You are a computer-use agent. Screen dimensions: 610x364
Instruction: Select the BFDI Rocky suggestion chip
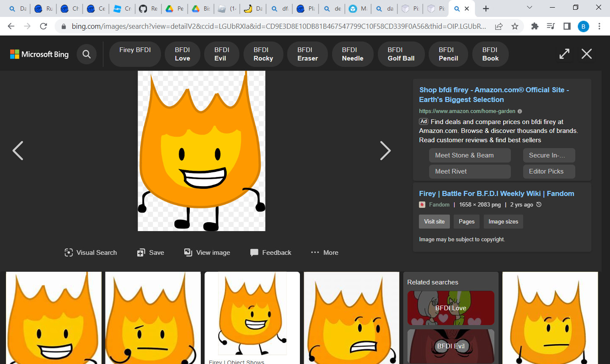pos(263,54)
